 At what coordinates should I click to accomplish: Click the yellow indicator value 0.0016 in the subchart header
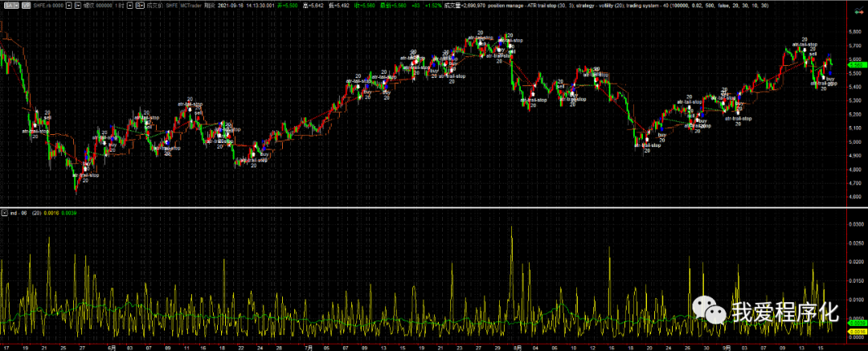51,213
